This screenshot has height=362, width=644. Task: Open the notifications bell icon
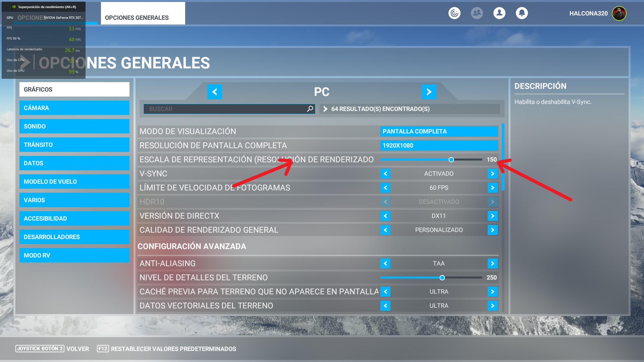(x=522, y=13)
